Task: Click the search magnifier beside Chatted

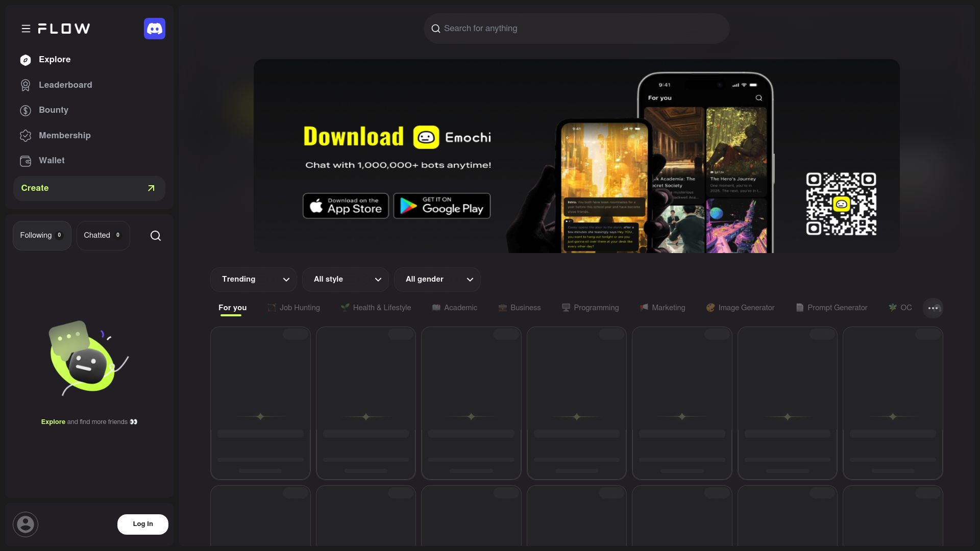Action: coord(155,235)
